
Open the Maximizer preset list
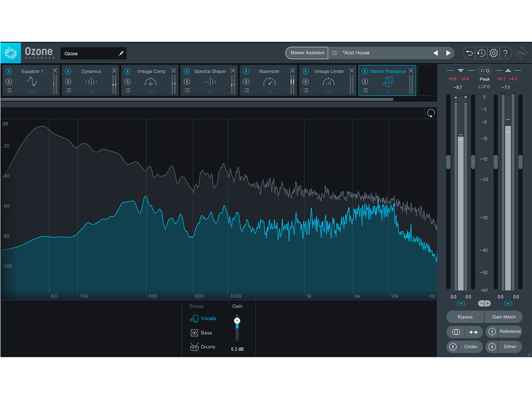coord(246,90)
